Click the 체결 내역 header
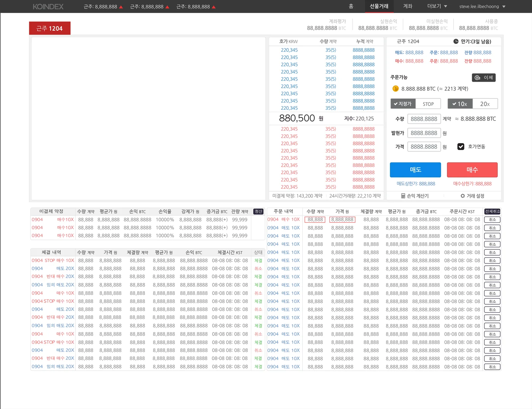 coord(51,252)
